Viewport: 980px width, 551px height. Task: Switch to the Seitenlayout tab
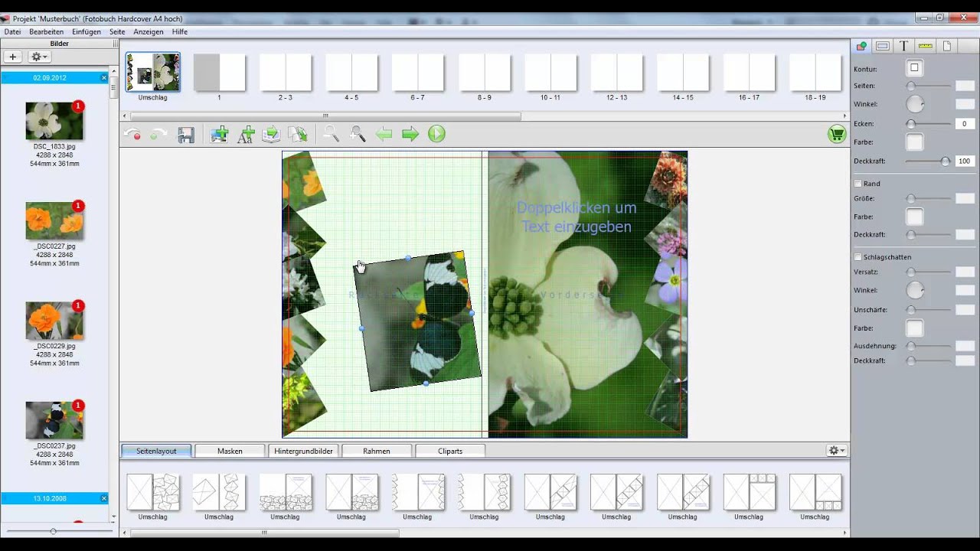tap(156, 451)
